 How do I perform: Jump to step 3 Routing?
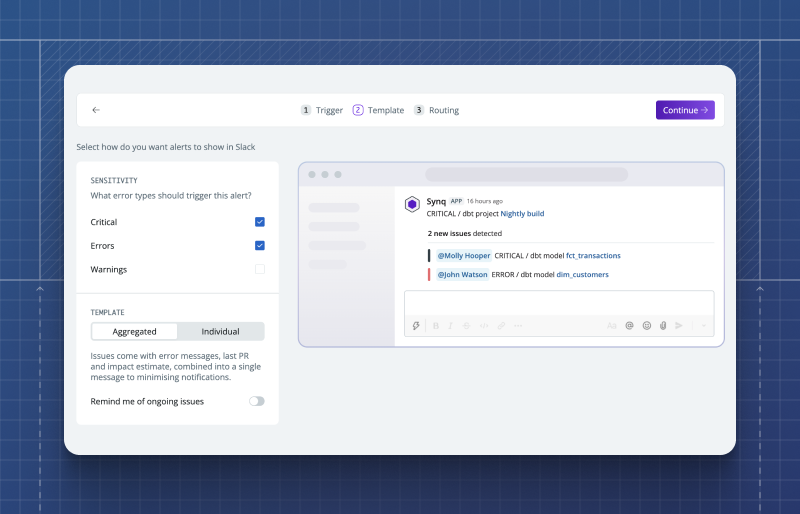click(x=436, y=110)
